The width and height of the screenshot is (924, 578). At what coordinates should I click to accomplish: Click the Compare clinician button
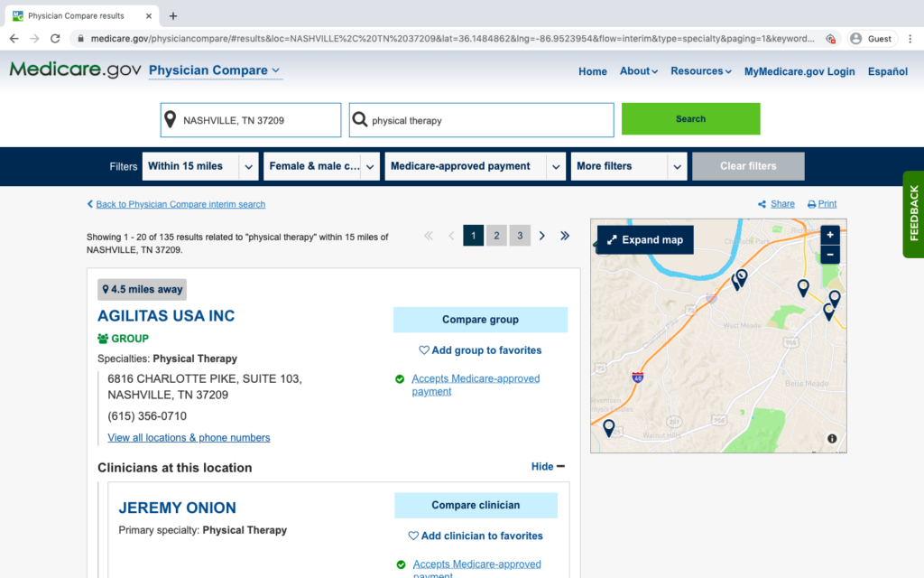pos(476,506)
